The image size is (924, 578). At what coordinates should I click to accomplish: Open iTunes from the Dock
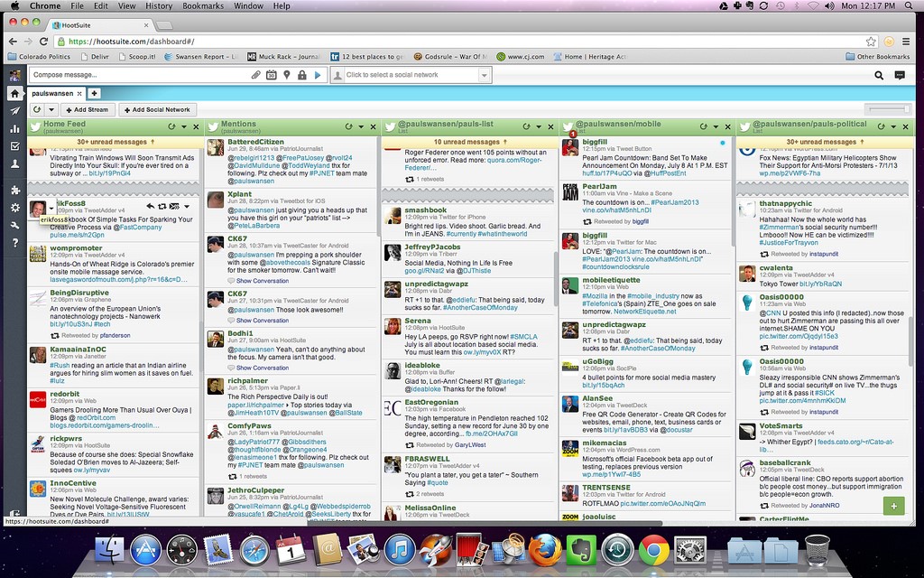[x=400, y=550]
